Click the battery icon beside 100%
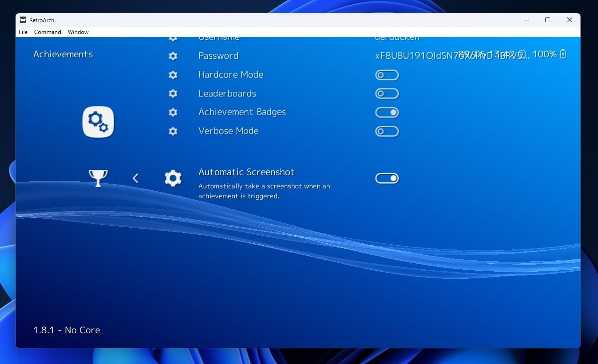The height and width of the screenshot is (364, 598). pyautogui.click(x=563, y=54)
